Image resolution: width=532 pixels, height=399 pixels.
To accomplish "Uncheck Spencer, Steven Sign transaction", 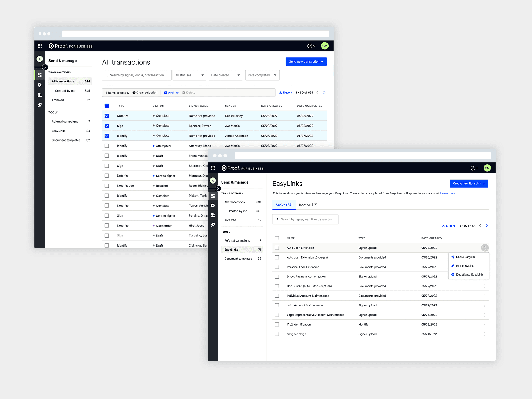I will pyautogui.click(x=107, y=126).
